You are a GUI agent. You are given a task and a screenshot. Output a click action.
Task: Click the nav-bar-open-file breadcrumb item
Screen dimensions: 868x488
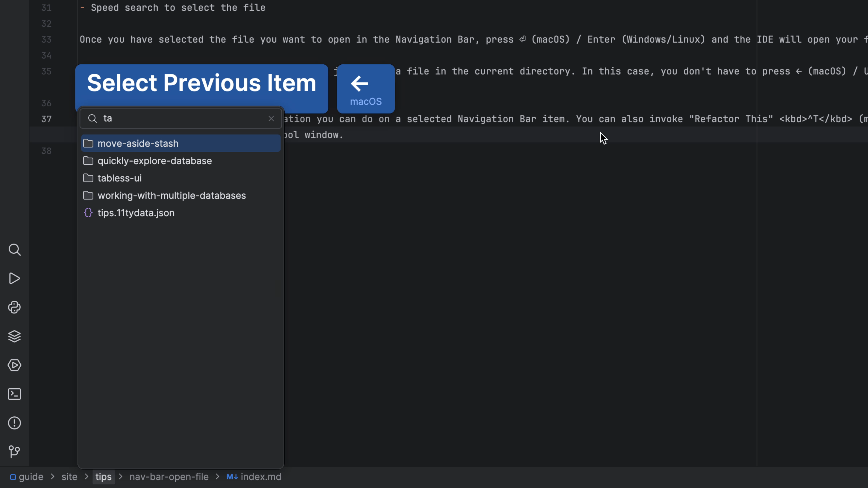tap(169, 477)
